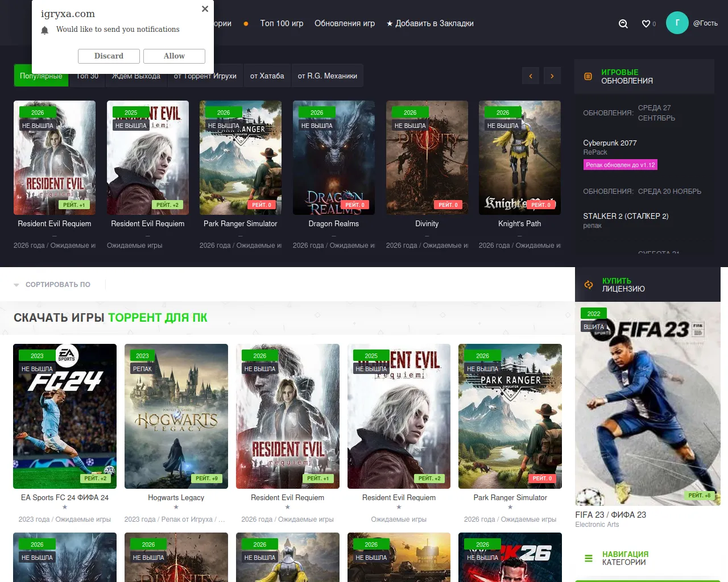Image resolution: width=728 pixels, height=582 pixels.
Task: Expand the sort by dropdown
Action: [x=52, y=285]
